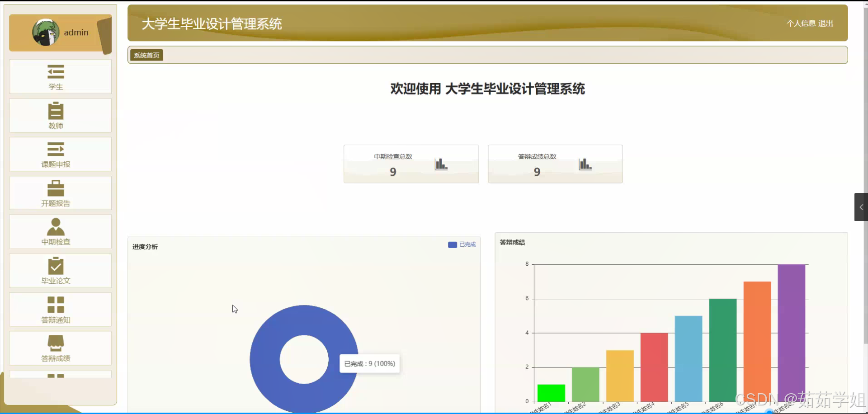Screen dimensions: 868x414
Task: Click the dark green 学生姓名6 bar
Action: point(723,350)
